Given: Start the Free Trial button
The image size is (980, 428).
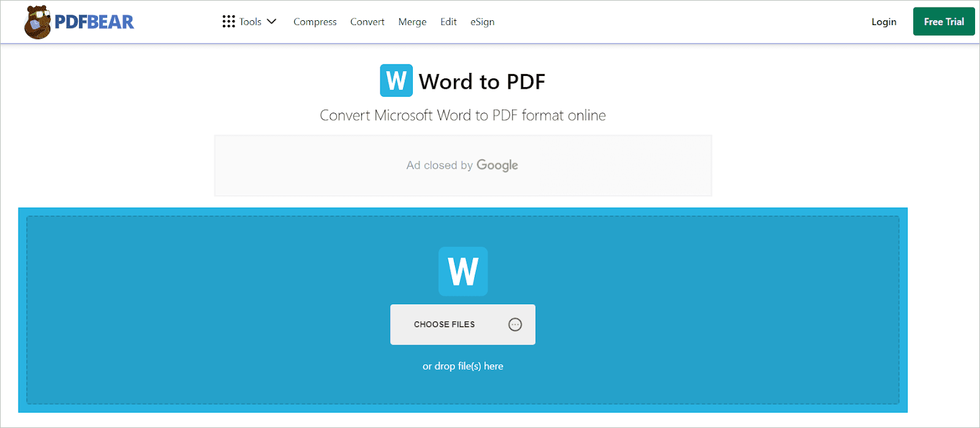Looking at the screenshot, I should (x=944, y=21).
